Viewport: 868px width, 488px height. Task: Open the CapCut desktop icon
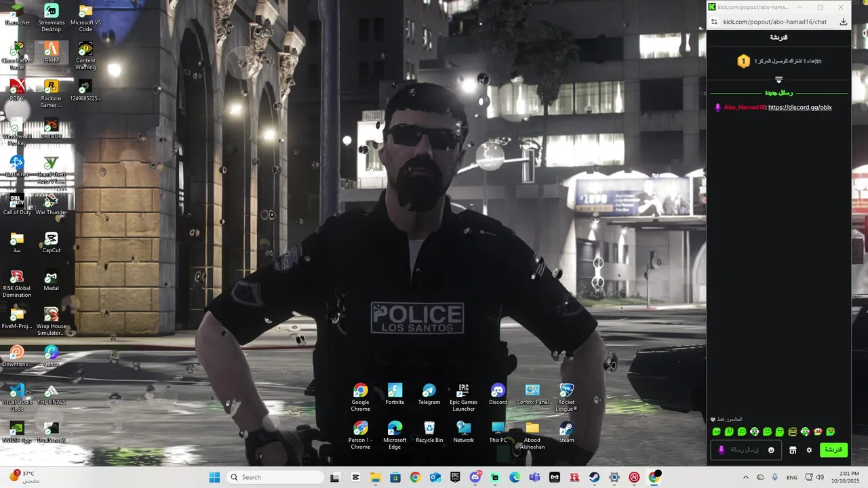[51, 242]
